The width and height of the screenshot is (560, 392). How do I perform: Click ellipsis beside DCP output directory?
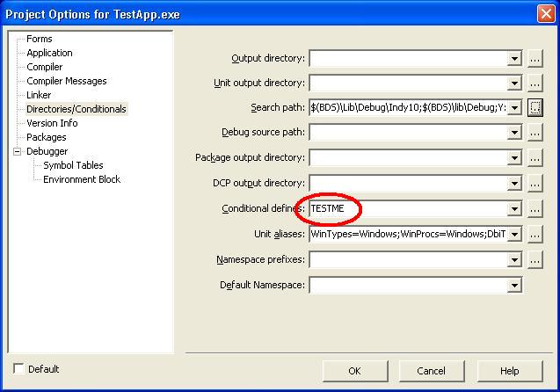pyautogui.click(x=535, y=184)
